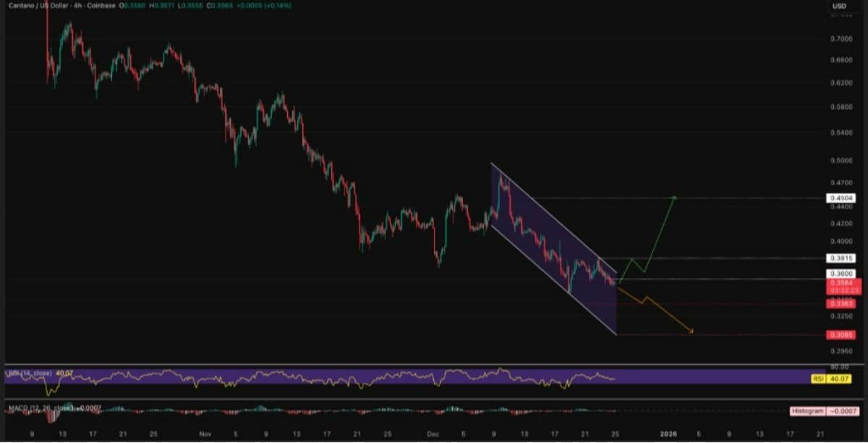Viewport: 868px width, 443px height.
Task: Click the green upward projection arrow tip
Action: (675, 197)
